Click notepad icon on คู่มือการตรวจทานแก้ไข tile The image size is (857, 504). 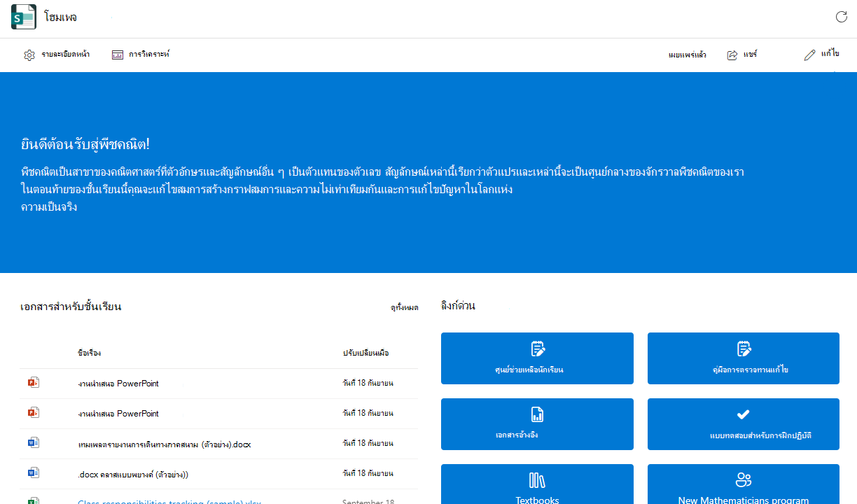point(744,349)
